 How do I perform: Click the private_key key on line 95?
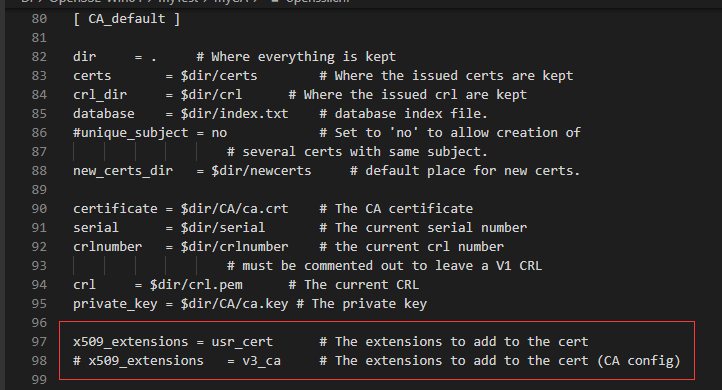115,304
